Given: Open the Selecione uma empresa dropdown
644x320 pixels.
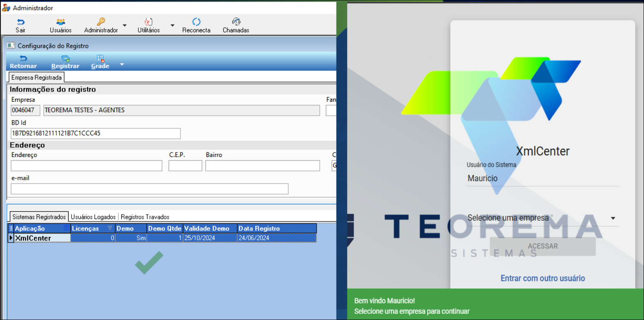Looking at the screenshot, I should [542, 218].
